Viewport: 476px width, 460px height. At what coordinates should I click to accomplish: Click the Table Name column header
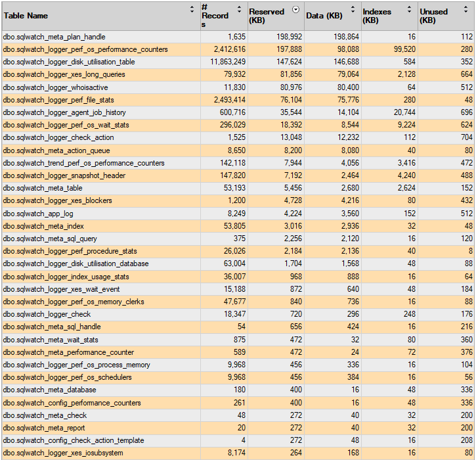tap(101, 16)
